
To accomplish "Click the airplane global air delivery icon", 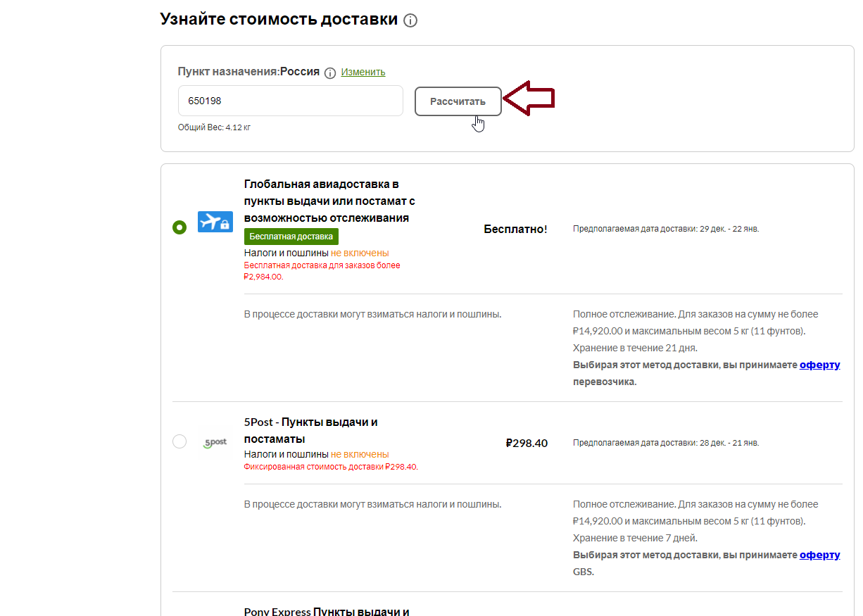I will point(215,222).
